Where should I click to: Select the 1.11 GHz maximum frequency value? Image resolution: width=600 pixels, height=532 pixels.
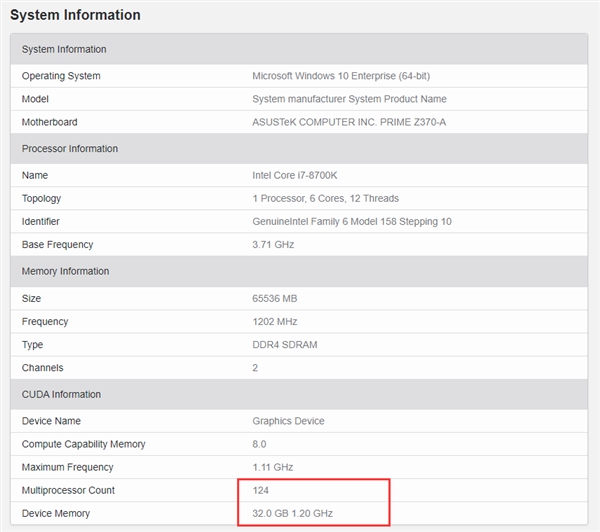coord(273,467)
